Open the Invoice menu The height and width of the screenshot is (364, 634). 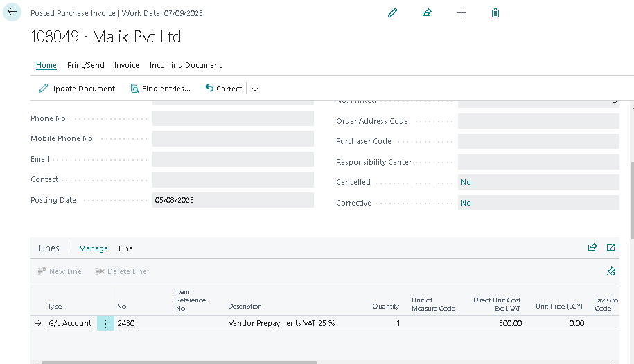[x=127, y=65]
